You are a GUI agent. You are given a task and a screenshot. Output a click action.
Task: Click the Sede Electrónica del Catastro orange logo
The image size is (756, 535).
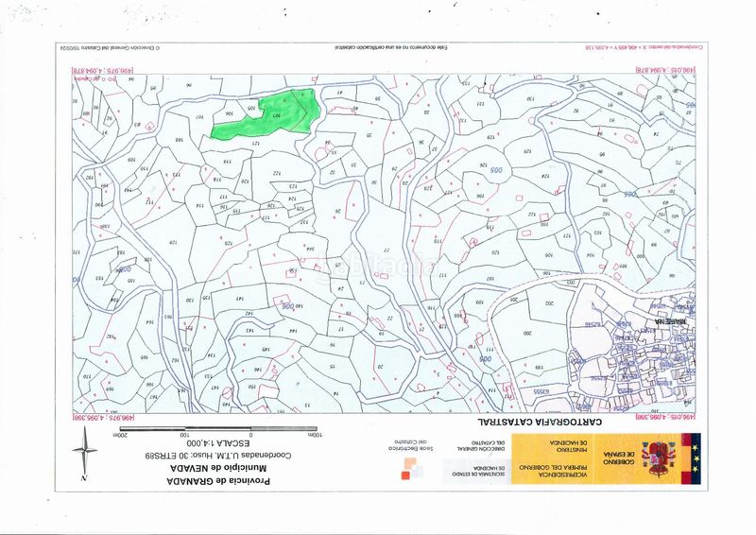[x=409, y=469]
